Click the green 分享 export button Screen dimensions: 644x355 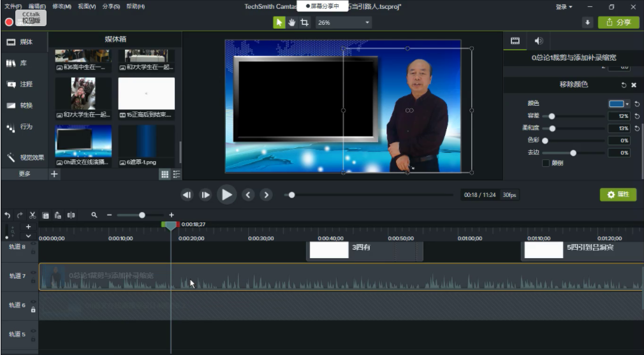(x=618, y=22)
